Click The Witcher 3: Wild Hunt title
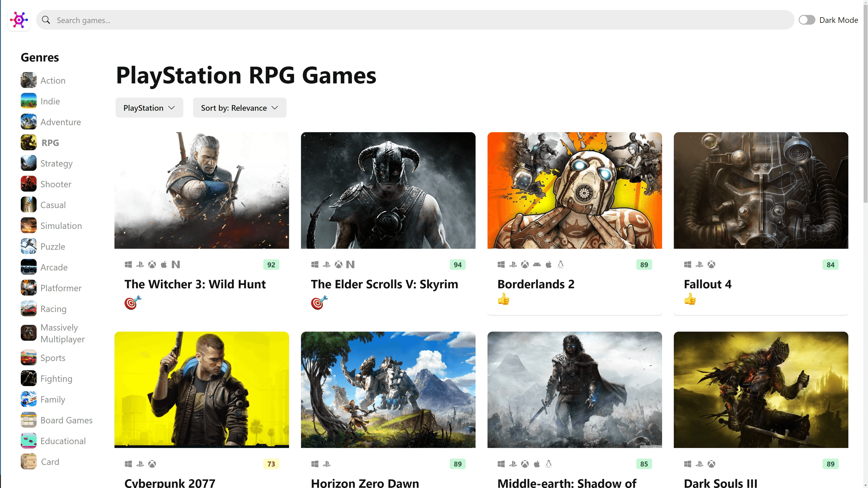Image resolution: width=868 pixels, height=488 pixels. click(195, 284)
